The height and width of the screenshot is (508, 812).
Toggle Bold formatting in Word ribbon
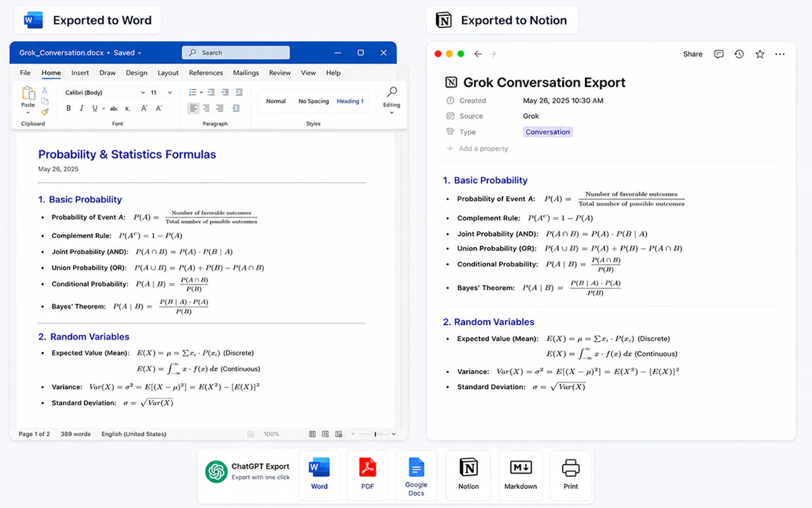pyautogui.click(x=69, y=108)
